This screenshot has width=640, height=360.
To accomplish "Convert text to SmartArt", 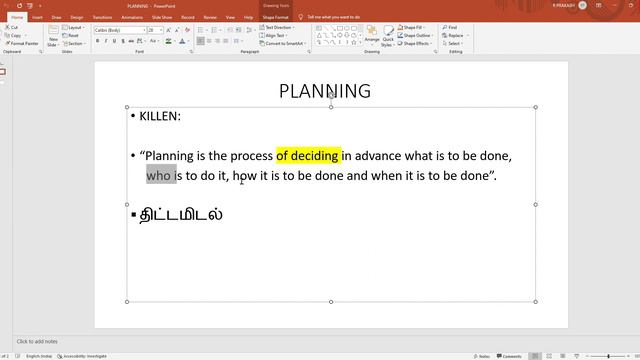I will [282, 43].
